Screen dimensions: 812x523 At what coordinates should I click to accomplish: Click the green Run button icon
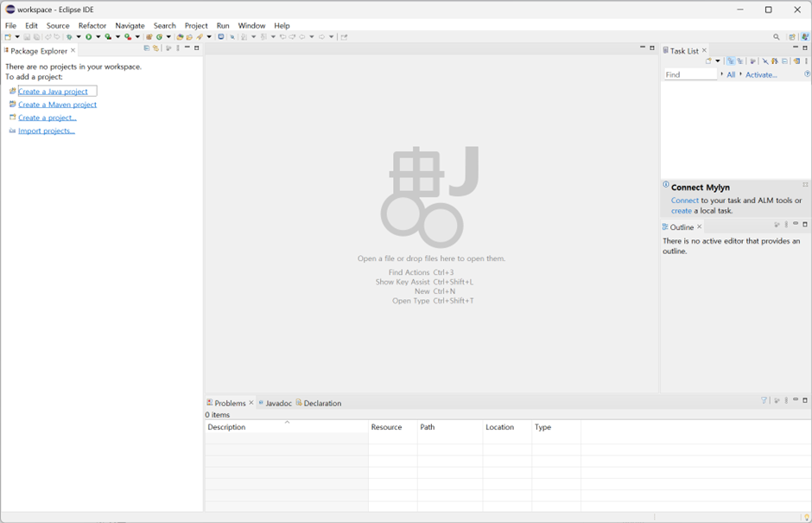(x=89, y=37)
